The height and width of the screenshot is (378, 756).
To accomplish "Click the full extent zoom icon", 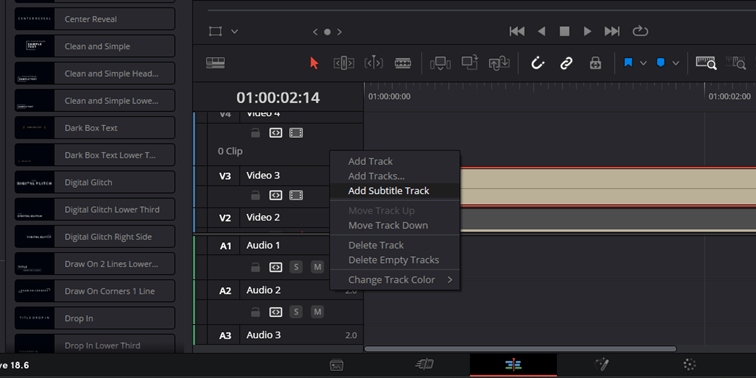I will (x=706, y=63).
